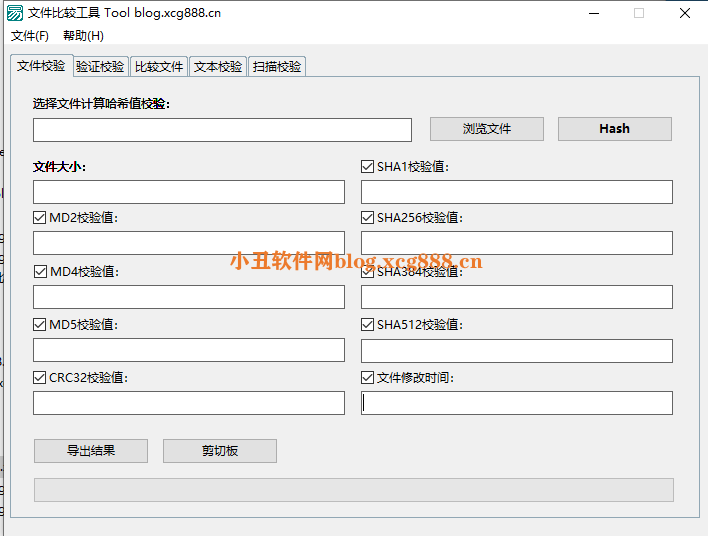
Task: Click the 文件修改时间 output field
Action: tap(517, 403)
